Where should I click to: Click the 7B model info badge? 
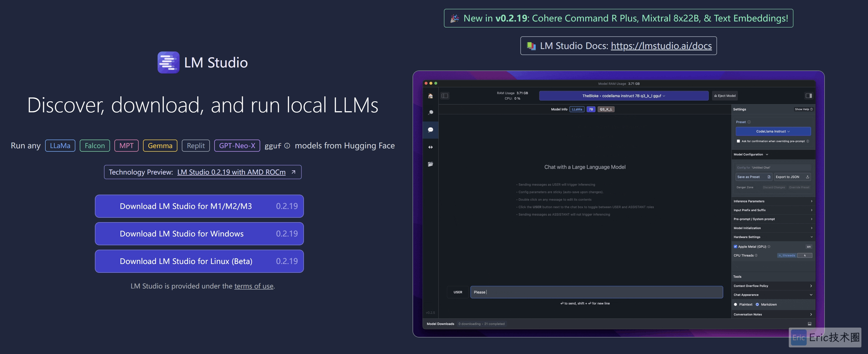tap(591, 109)
